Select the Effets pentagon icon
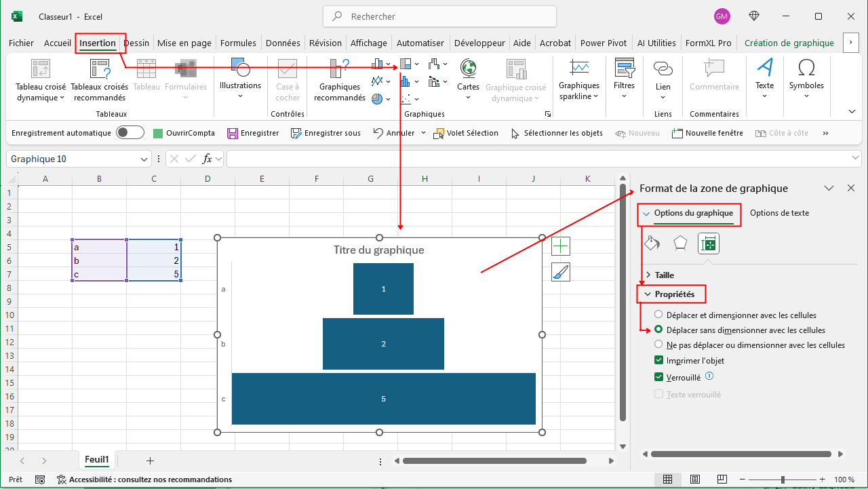The height and width of the screenshot is (489, 868). (680, 243)
